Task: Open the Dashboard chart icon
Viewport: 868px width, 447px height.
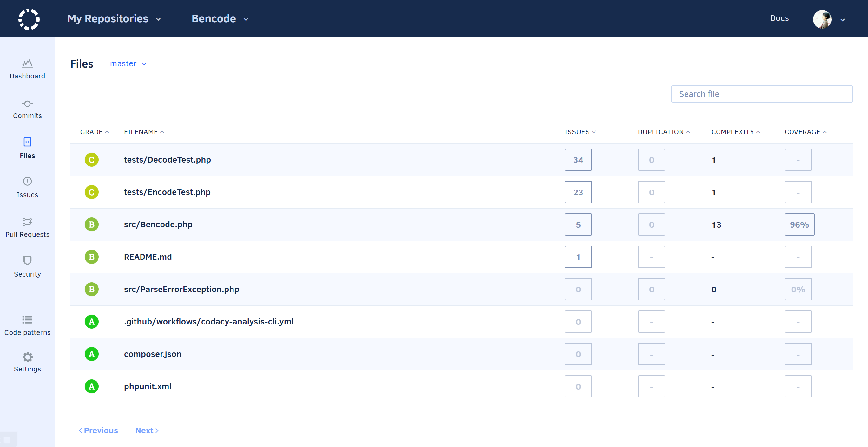Action: tap(27, 63)
